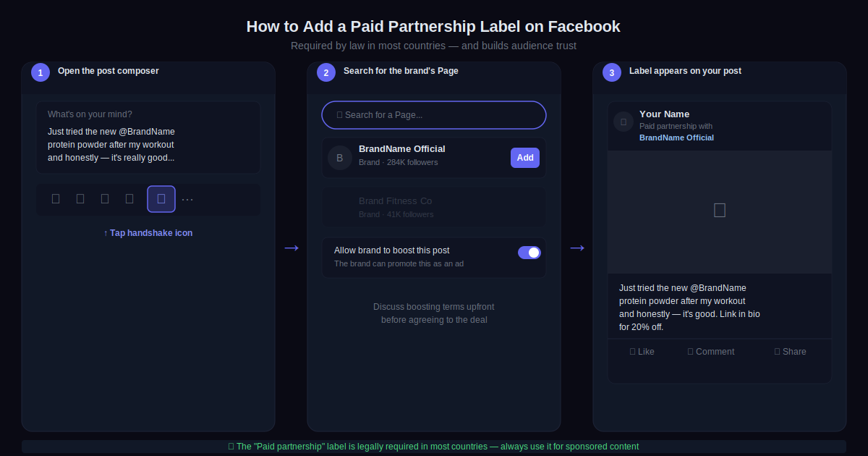Comment on the sponsored post

(710, 352)
